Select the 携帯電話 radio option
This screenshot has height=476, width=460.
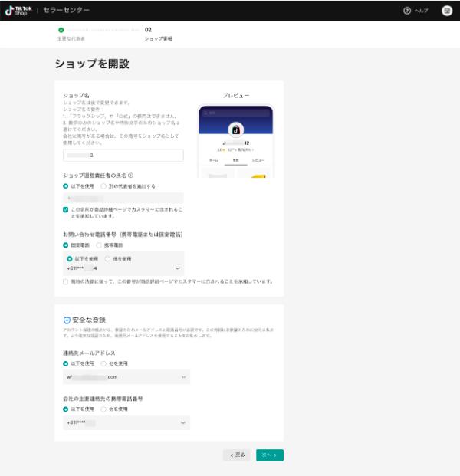click(x=99, y=245)
